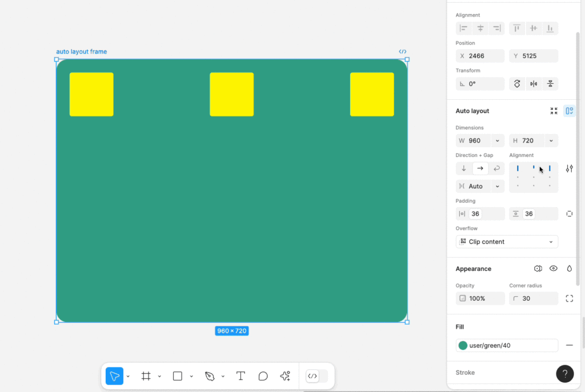Image resolution: width=585 pixels, height=392 pixels.
Task: Toggle layer visibility eye in Appearance
Action: [553, 269]
